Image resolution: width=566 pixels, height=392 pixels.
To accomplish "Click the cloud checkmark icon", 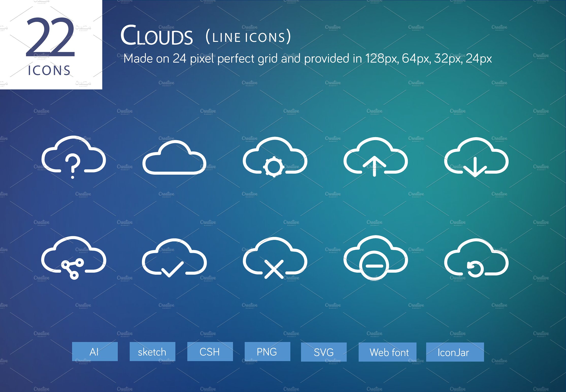I will tap(174, 258).
